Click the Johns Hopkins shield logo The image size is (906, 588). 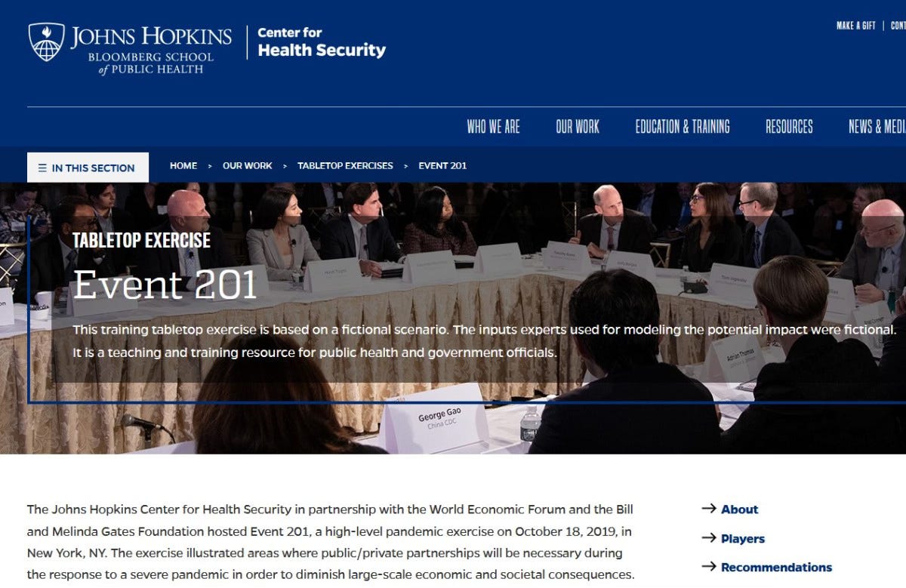tap(47, 42)
